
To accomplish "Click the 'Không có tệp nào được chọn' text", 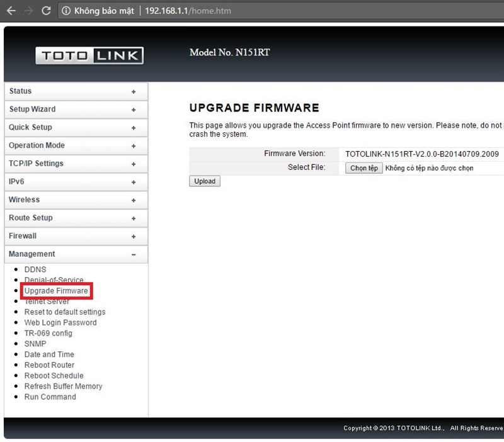I will 429,168.
